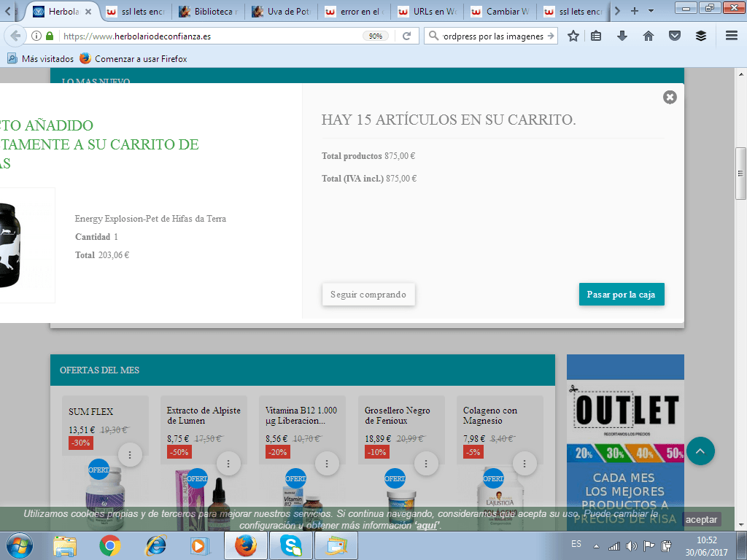Switch to the 'error en el' tab
Image resolution: width=747 pixels, height=560 pixels.
355,12
